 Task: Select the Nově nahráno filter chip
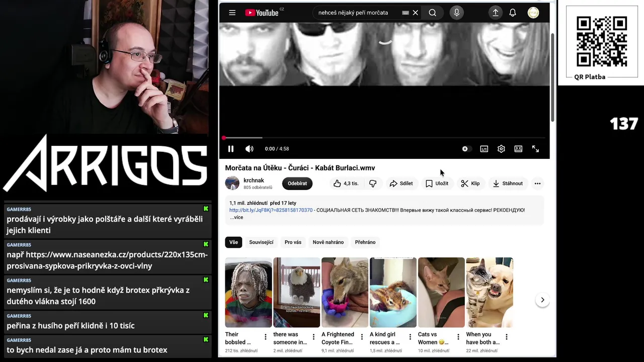click(x=328, y=242)
